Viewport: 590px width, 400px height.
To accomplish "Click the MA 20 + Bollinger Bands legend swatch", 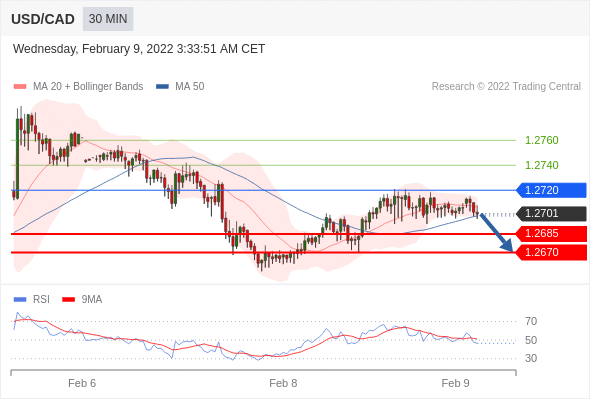I will coord(20,87).
